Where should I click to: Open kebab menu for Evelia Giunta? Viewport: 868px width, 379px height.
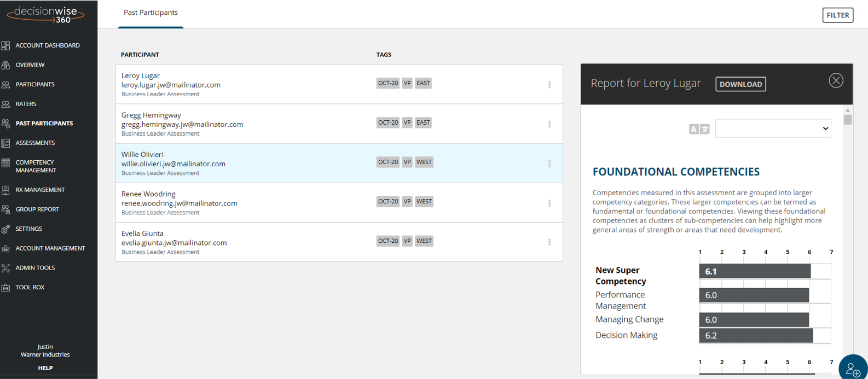pyautogui.click(x=549, y=242)
